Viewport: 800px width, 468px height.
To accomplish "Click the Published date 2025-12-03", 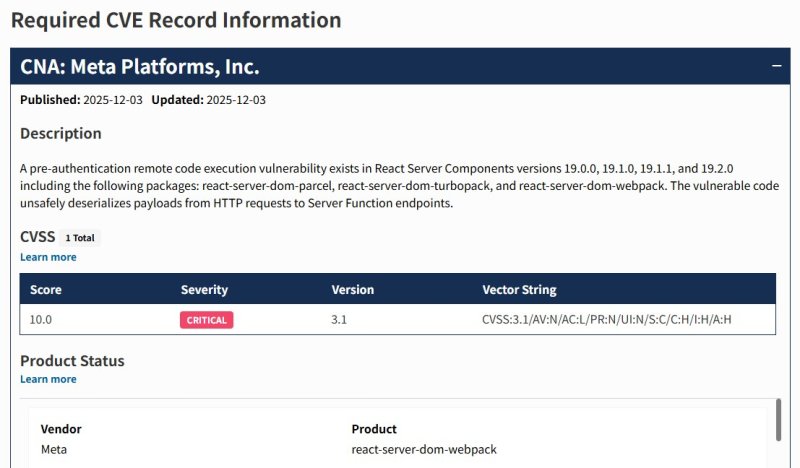I will 112,100.
